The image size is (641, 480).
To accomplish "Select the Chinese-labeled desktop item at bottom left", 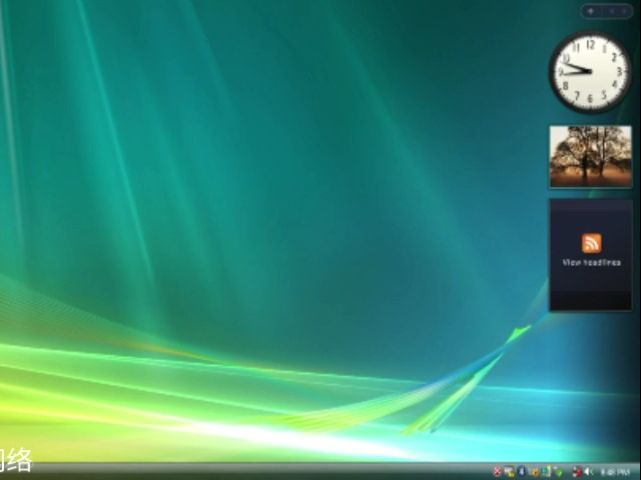I will point(16,460).
